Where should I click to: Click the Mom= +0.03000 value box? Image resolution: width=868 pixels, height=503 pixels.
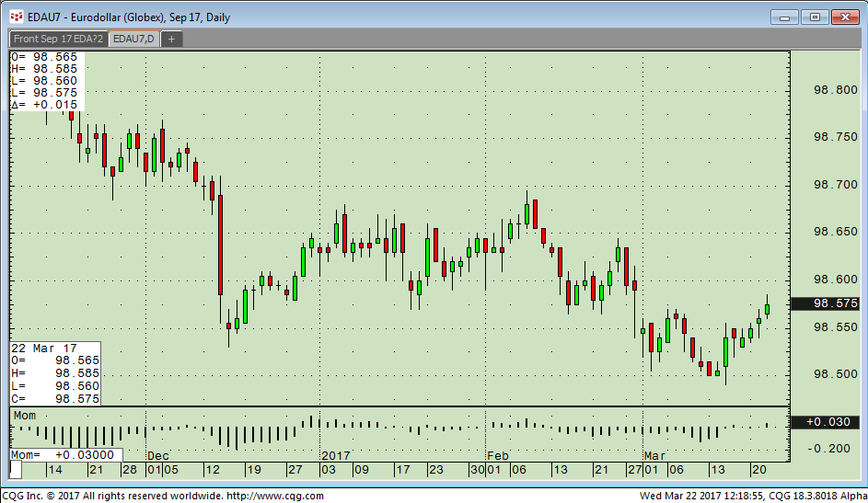66,455
